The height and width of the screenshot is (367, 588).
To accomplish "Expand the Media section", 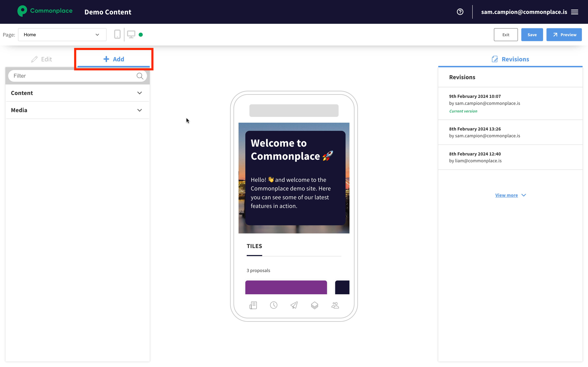I will pyautogui.click(x=77, y=110).
